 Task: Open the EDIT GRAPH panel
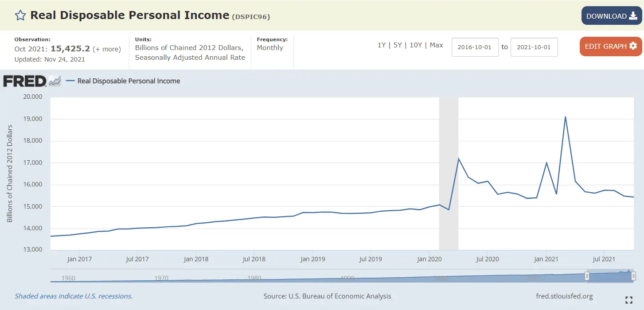tap(611, 46)
